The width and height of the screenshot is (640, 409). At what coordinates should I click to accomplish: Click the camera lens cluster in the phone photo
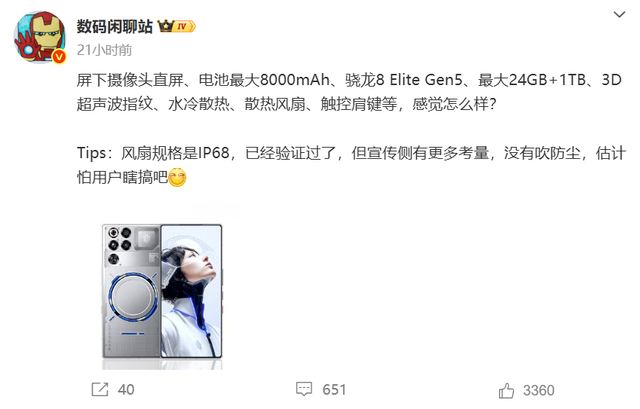coord(119,244)
